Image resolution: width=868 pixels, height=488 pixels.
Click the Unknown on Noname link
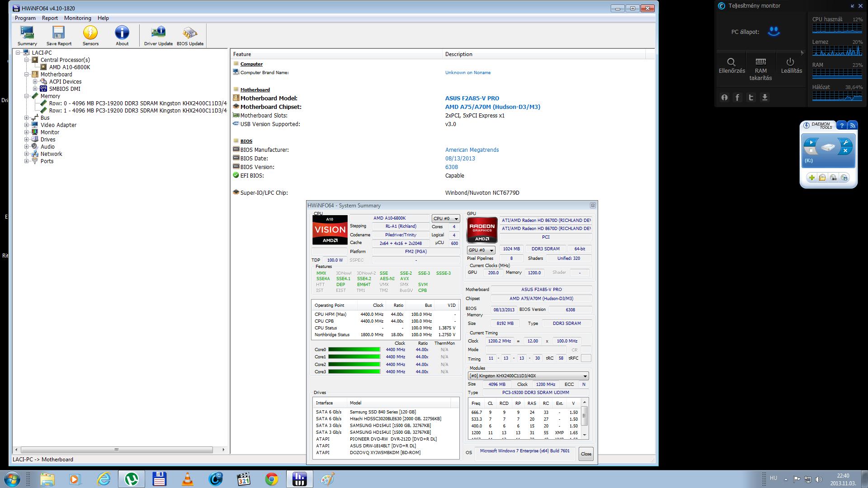(x=467, y=73)
